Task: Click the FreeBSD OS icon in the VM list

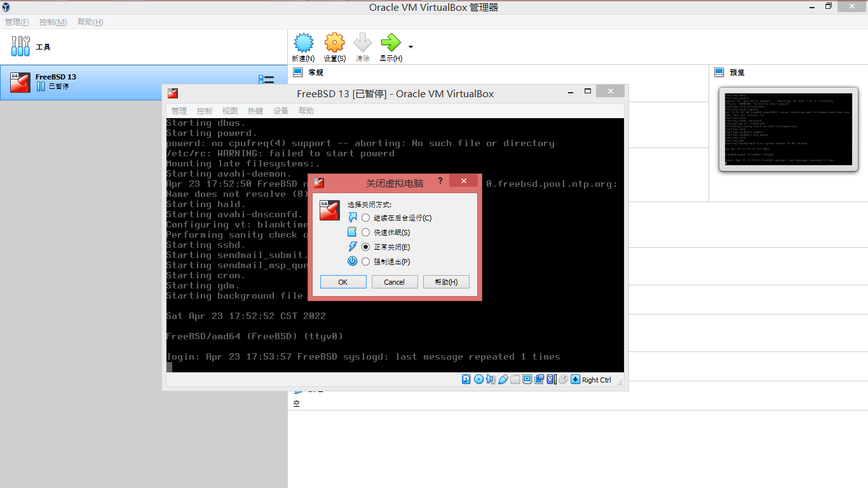Action: coord(20,83)
